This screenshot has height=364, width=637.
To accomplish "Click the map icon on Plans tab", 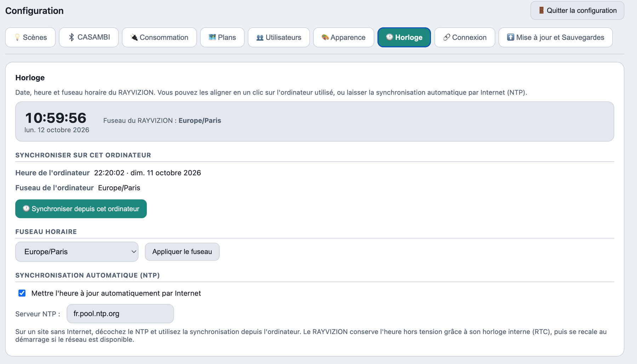I will (212, 37).
